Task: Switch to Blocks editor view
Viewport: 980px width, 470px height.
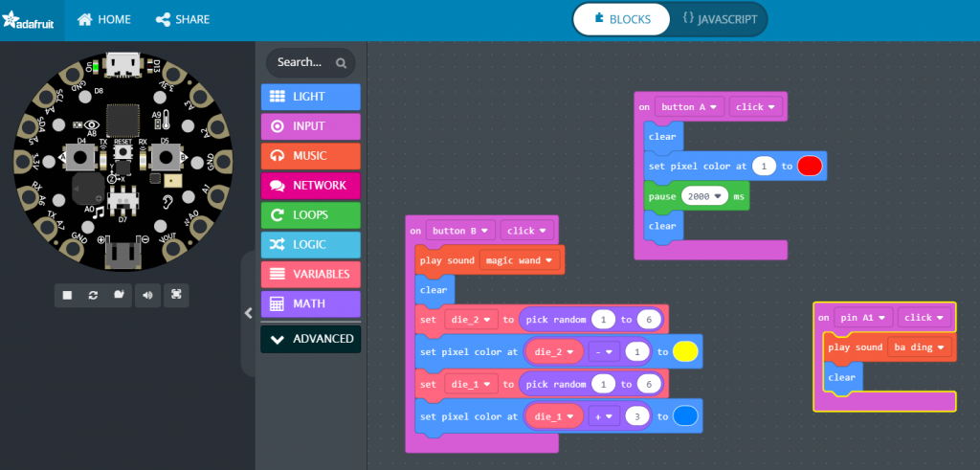Action: pos(622,19)
